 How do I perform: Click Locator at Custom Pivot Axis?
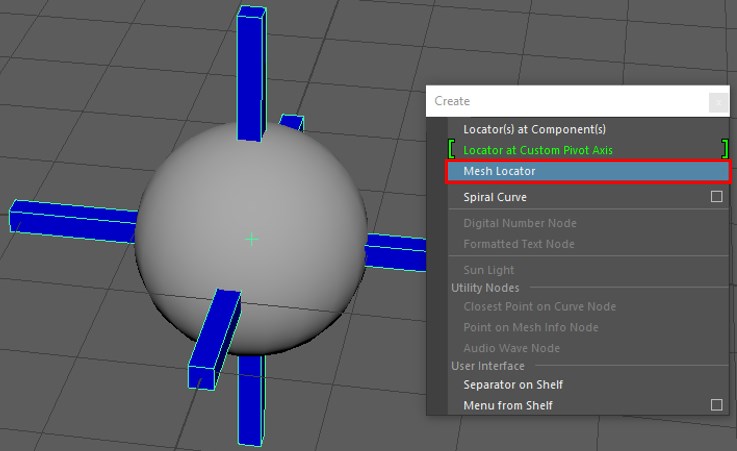[x=538, y=150]
